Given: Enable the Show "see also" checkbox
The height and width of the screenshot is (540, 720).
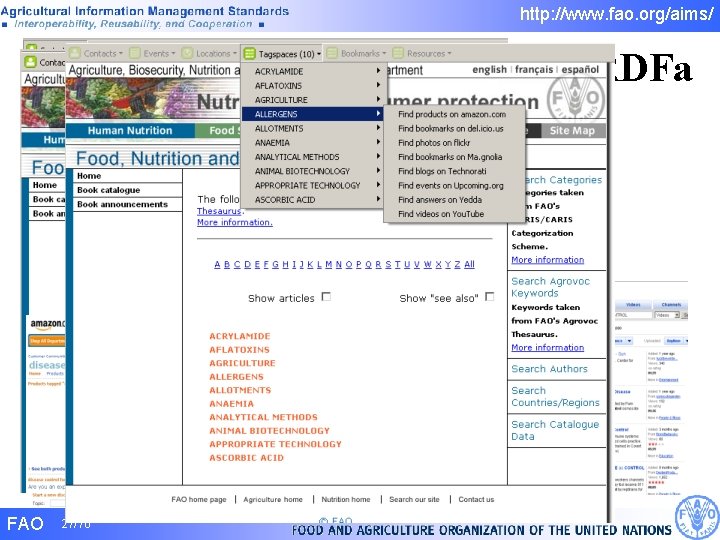Looking at the screenshot, I should coord(489,297).
